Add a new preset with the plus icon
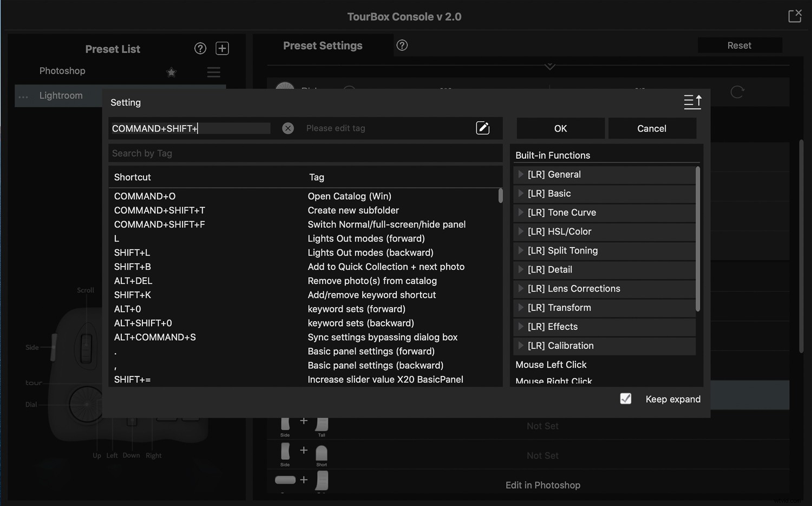This screenshot has width=812, height=506. (x=222, y=48)
